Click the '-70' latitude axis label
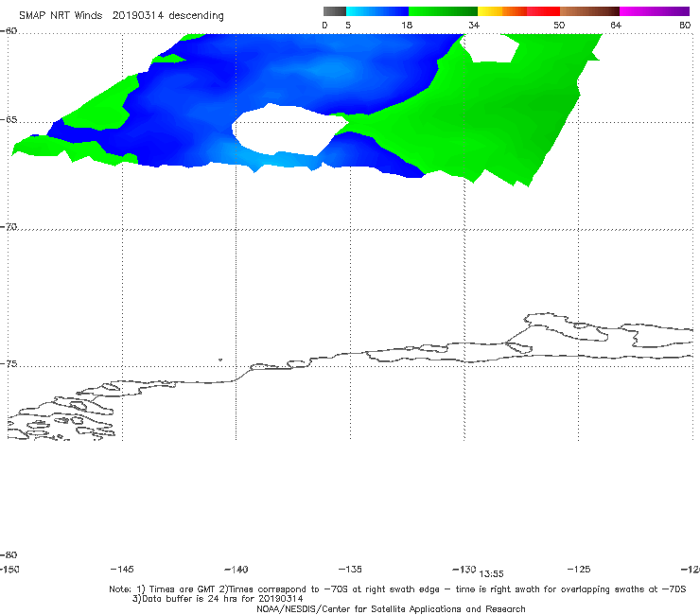 coord(9,227)
